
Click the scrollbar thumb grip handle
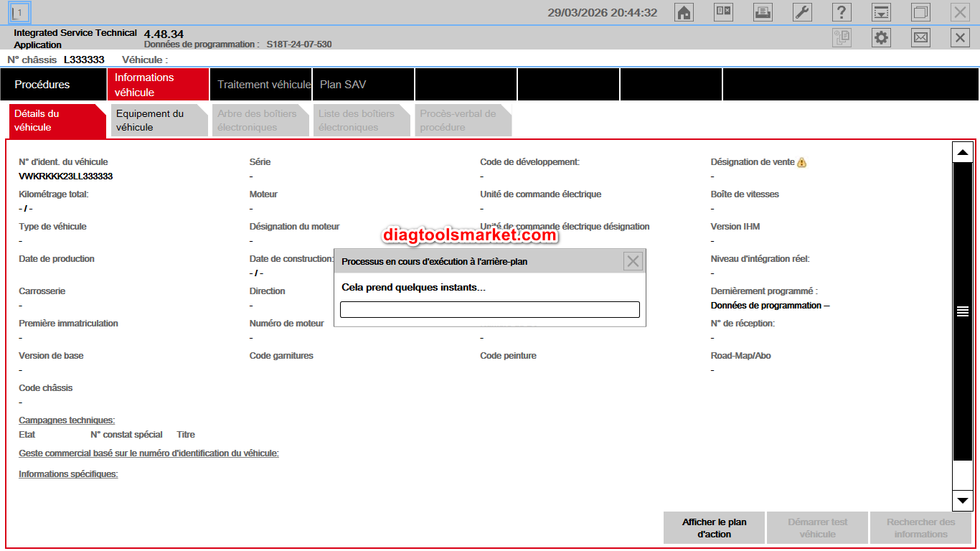pyautogui.click(x=962, y=311)
